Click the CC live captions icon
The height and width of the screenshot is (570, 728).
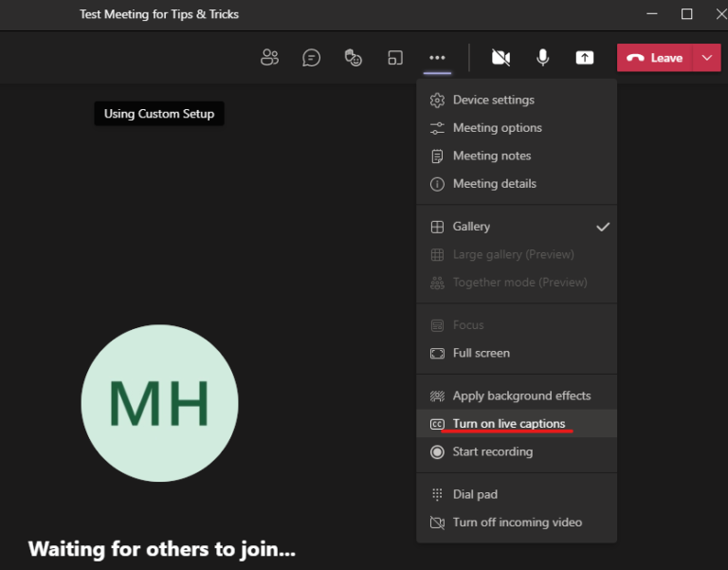pos(437,424)
